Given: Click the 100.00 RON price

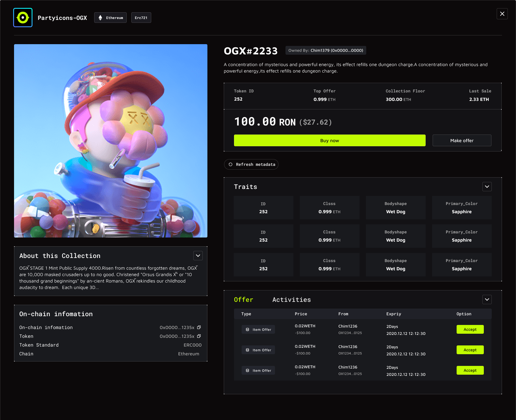Looking at the screenshot, I should click(x=265, y=122).
